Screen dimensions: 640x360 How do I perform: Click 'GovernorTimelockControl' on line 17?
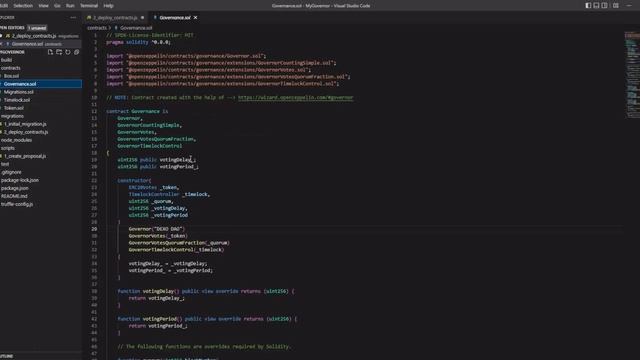point(150,146)
